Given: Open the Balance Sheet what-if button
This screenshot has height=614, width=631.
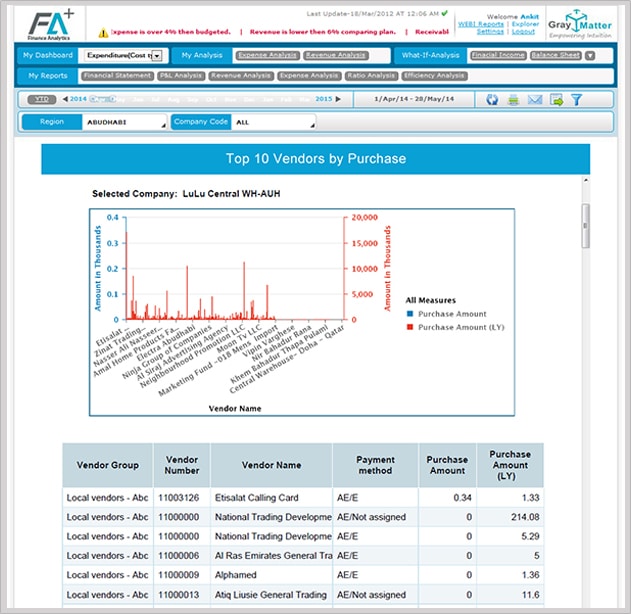Looking at the screenshot, I should [x=556, y=55].
